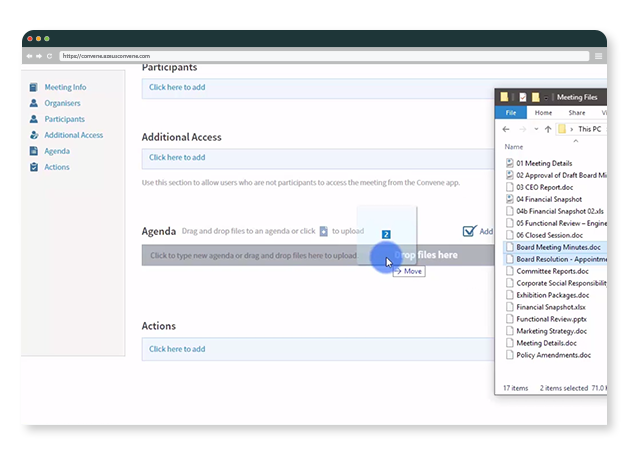This screenshot has height=470, width=630.
Task: Click the Participants link in sidebar
Action: [x=64, y=119]
